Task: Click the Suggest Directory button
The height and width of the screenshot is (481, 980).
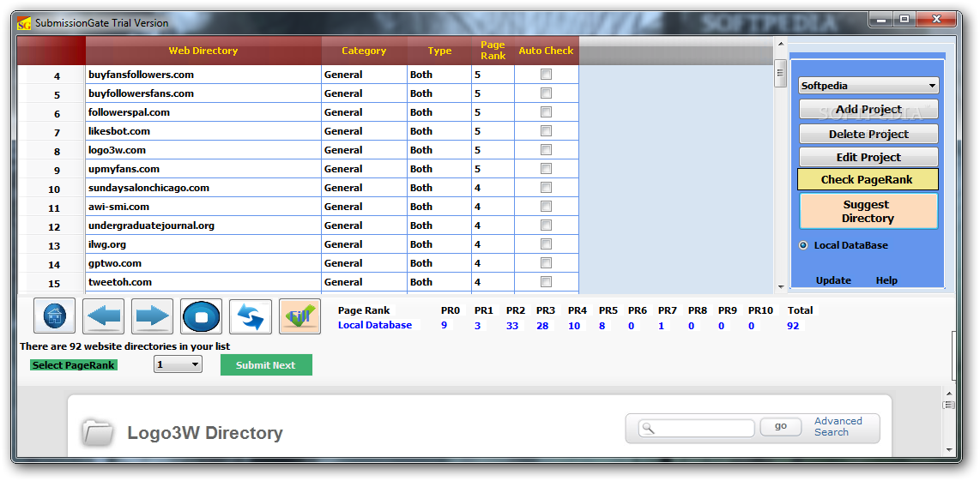Action: coord(868,211)
